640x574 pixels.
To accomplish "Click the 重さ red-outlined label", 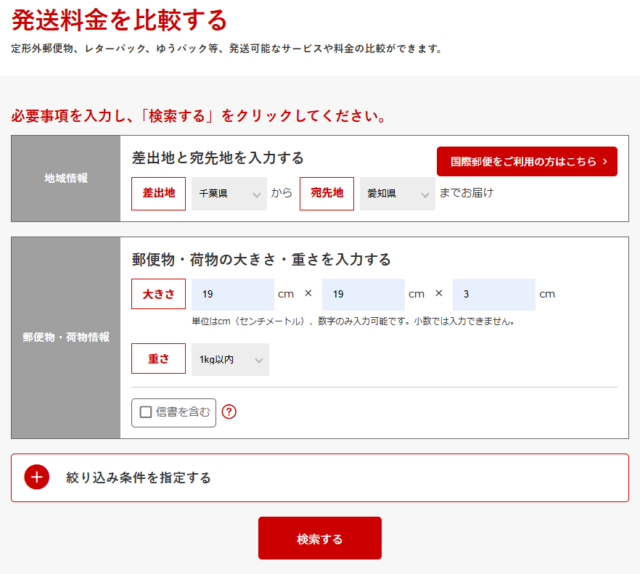I will [x=158, y=359].
